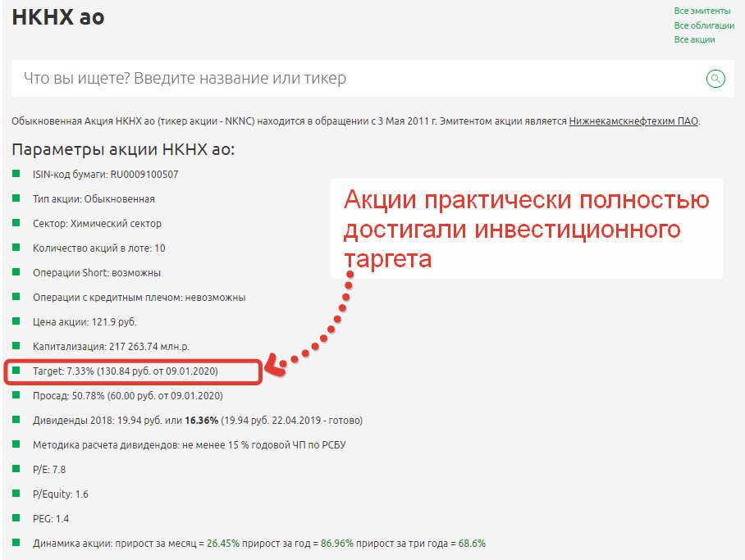Go to Все акции page
This screenshot has height=560, width=745.
694,39
